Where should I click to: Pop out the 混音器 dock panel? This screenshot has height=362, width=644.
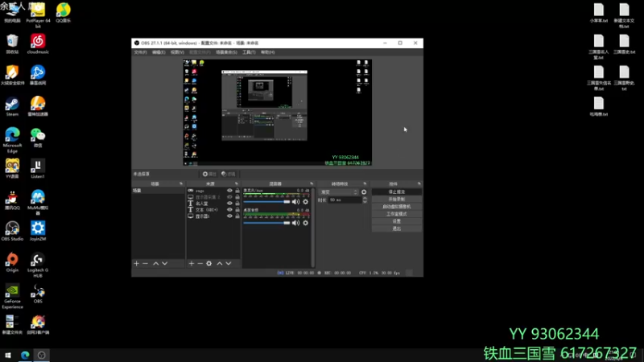[312, 184]
